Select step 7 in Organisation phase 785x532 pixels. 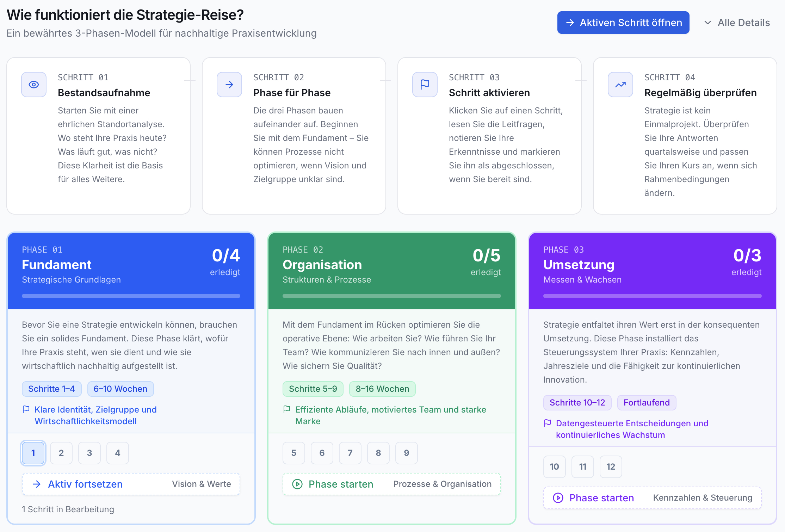point(350,453)
